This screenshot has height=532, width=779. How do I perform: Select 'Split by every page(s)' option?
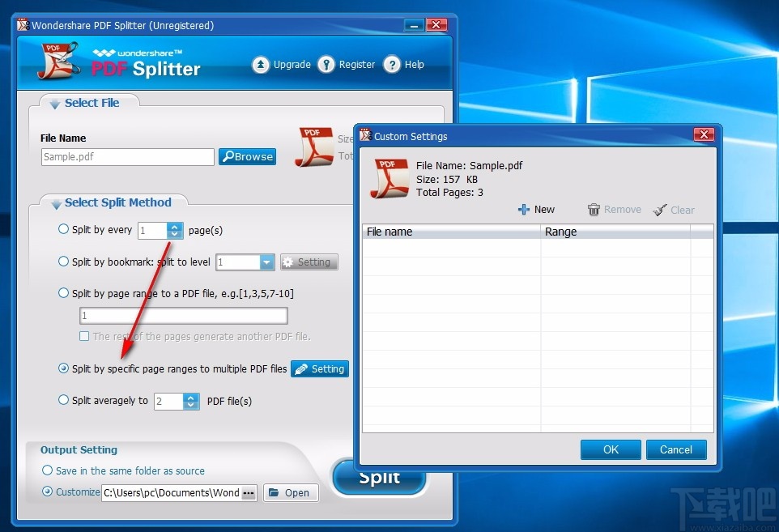point(63,229)
